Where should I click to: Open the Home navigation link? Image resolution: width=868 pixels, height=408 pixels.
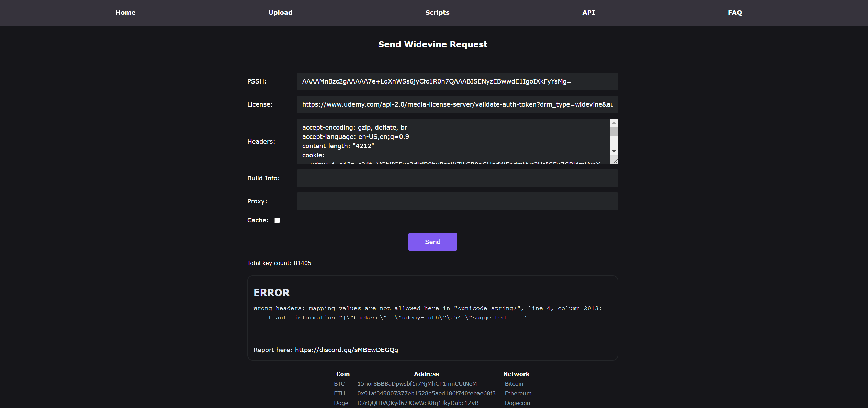(x=125, y=13)
